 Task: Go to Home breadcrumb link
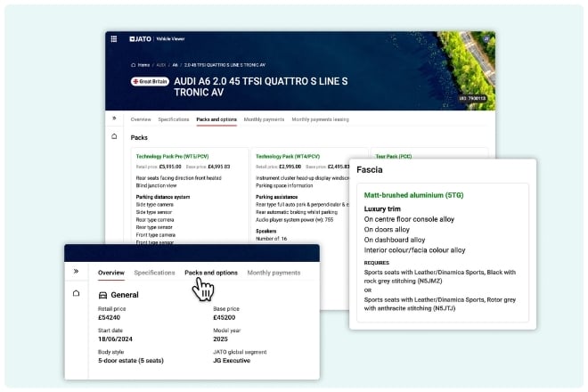pyautogui.click(x=141, y=65)
